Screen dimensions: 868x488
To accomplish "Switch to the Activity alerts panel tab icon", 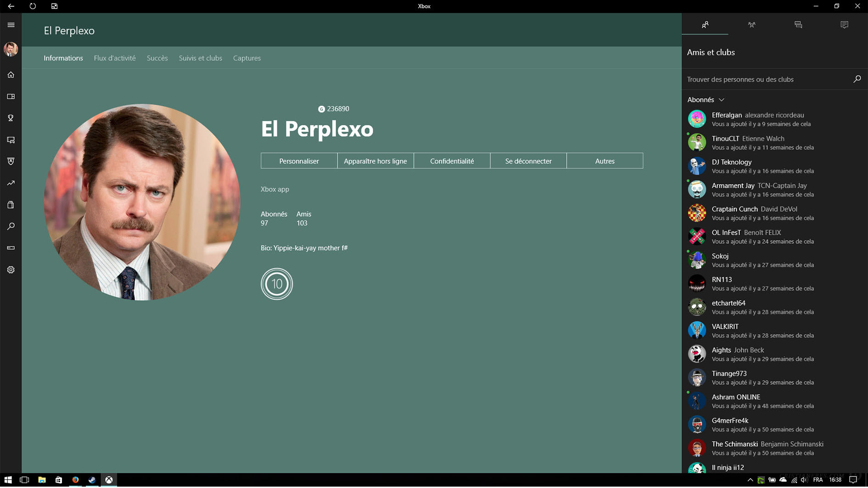I will point(845,25).
